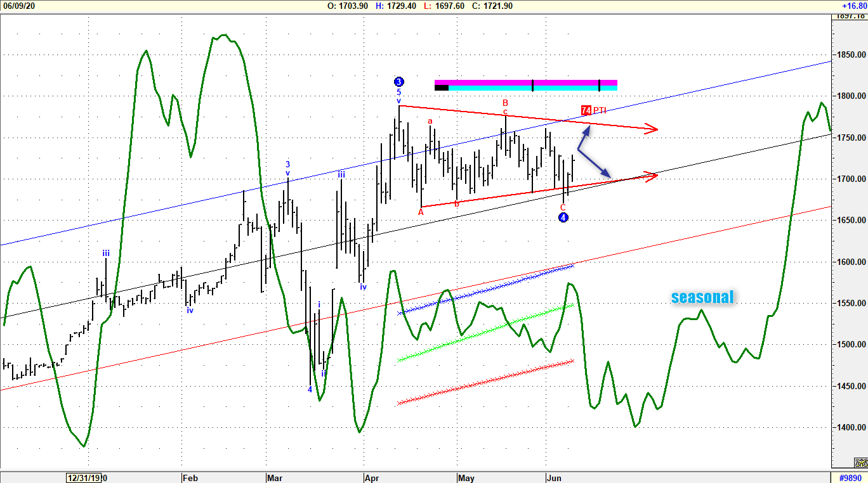Click the 1700.00 price axis label
868x483 pixels.
849,179
